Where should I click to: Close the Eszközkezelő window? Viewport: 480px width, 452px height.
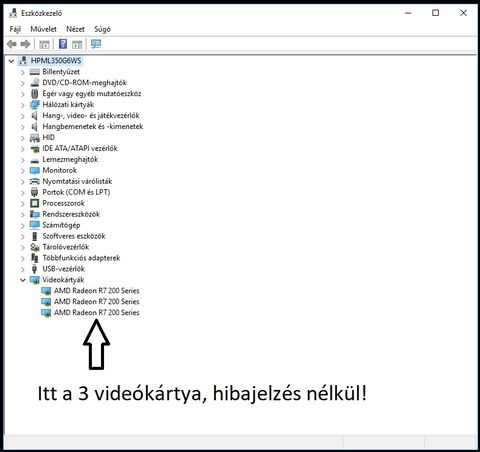[463, 13]
